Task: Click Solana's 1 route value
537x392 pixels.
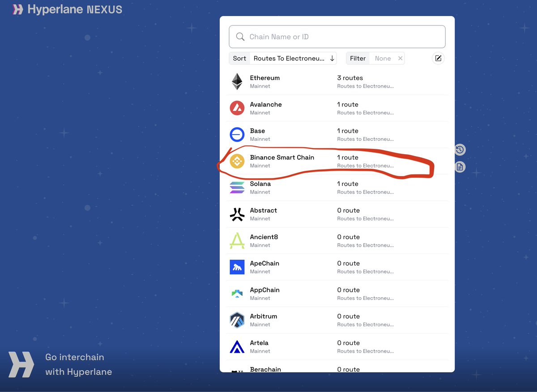Action: pyautogui.click(x=348, y=184)
